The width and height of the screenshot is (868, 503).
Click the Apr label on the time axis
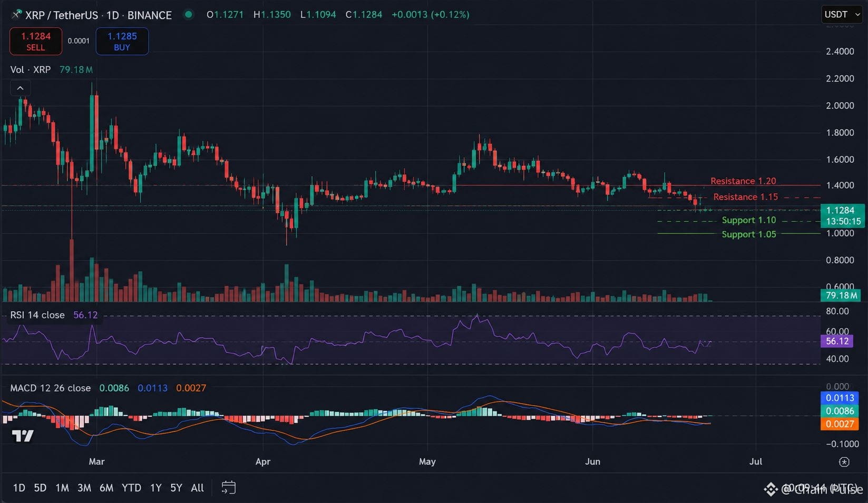point(262,461)
